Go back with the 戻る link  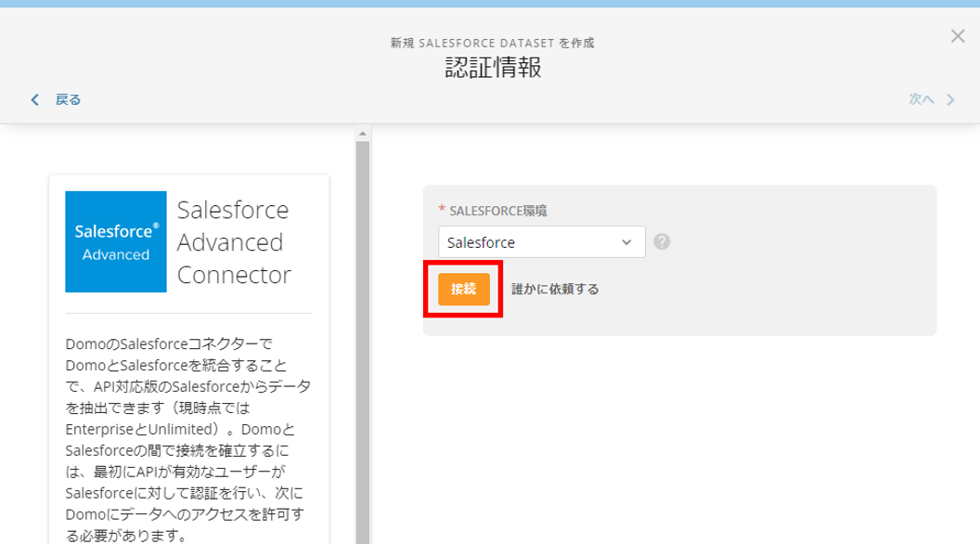click(x=68, y=99)
